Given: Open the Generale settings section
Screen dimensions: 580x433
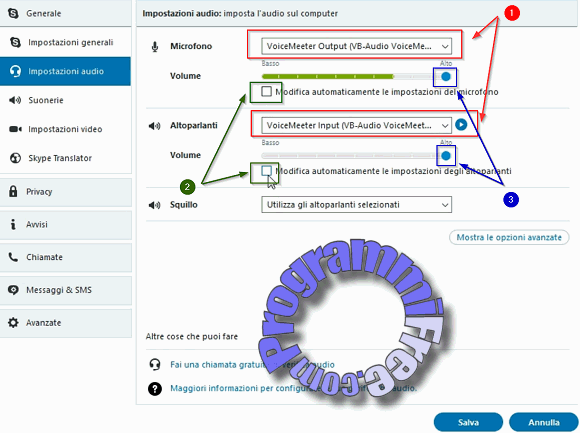Looking at the screenshot, I should [65, 13].
